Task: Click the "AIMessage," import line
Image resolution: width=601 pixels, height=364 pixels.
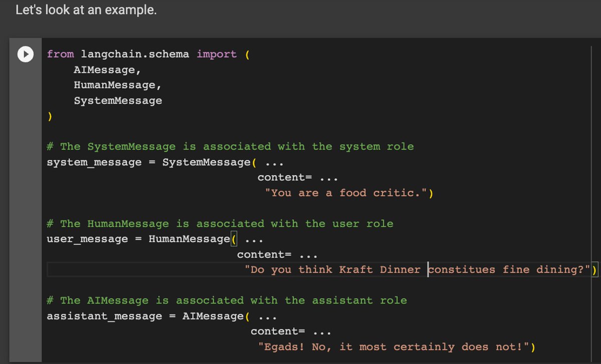Action: pyautogui.click(x=108, y=70)
